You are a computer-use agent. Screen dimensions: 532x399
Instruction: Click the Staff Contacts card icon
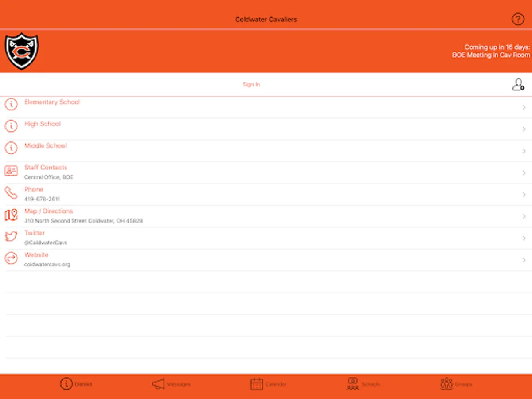click(11, 170)
